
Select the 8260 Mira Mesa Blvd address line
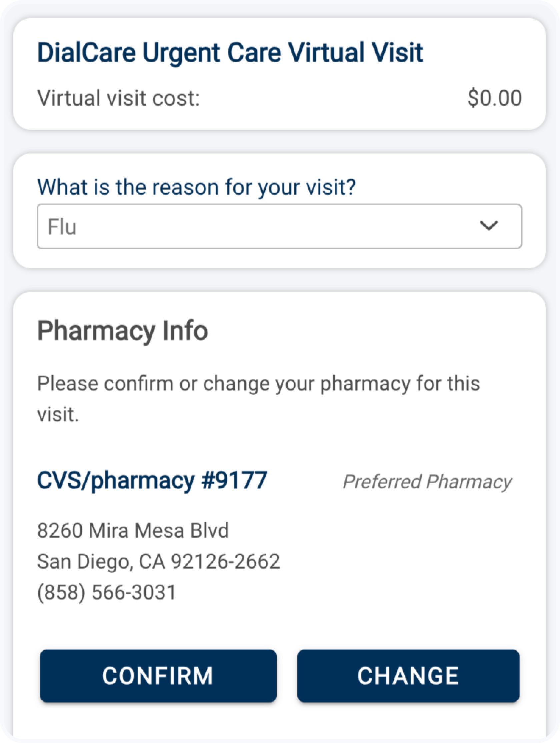[x=133, y=531]
